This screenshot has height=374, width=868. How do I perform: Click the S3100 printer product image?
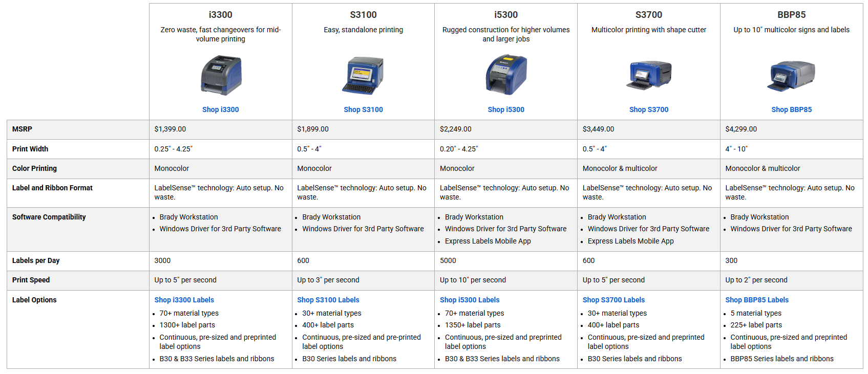click(363, 75)
